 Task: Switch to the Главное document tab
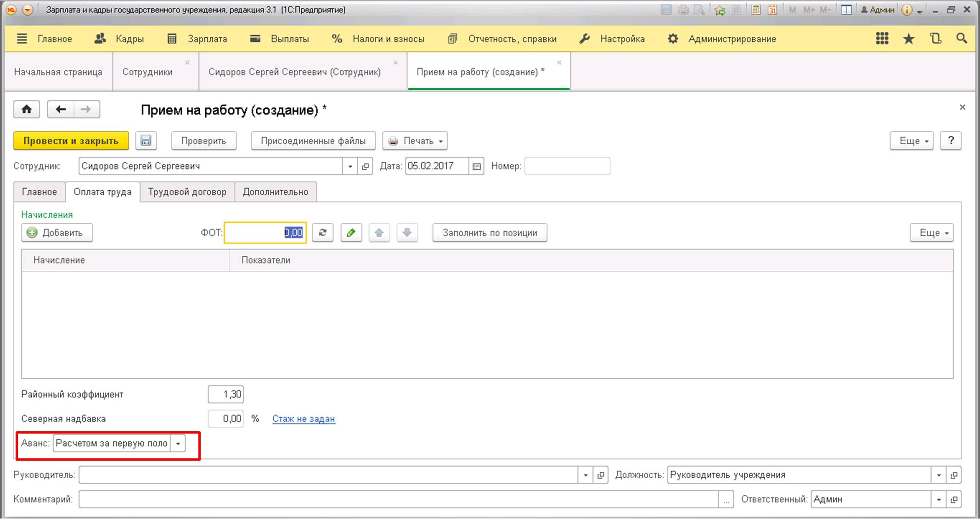(x=39, y=192)
